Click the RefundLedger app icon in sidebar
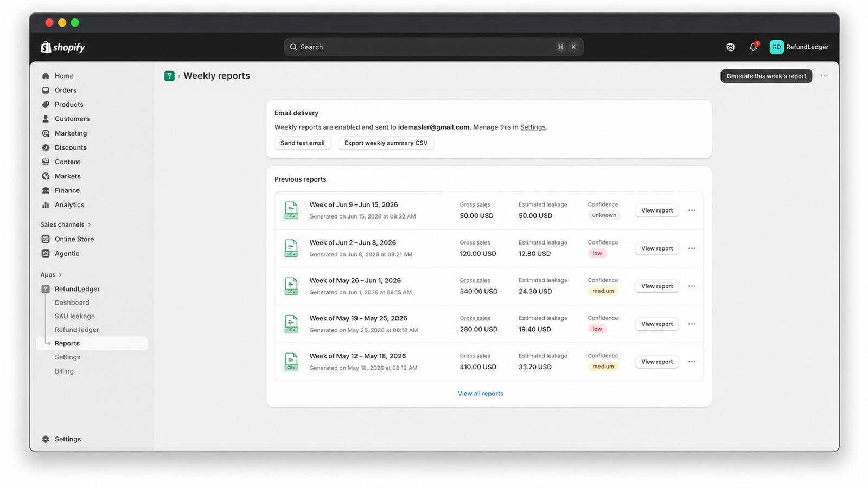The height and width of the screenshot is (488, 868). pyautogui.click(x=46, y=289)
